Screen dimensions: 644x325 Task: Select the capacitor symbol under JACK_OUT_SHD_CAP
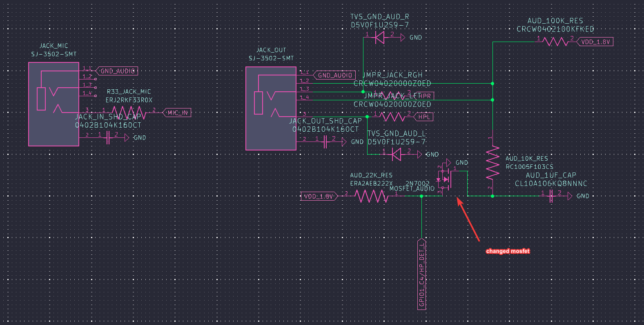[325, 142]
